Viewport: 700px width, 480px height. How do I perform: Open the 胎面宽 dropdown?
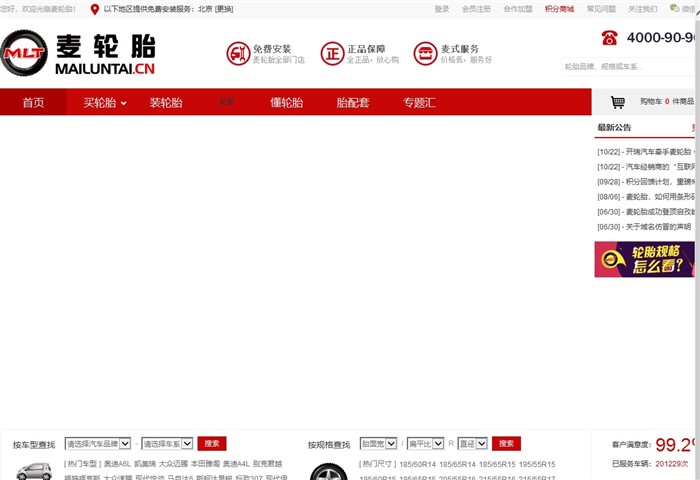pos(379,444)
